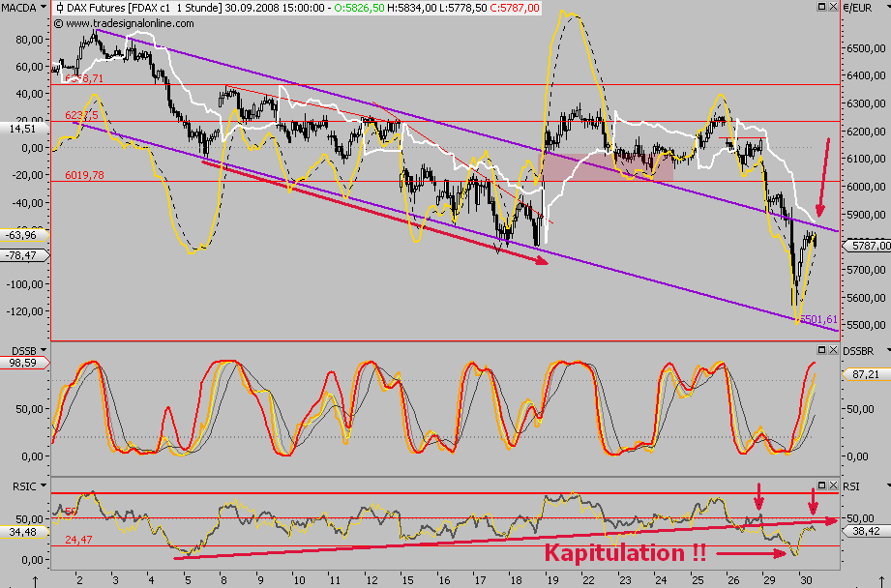The height and width of the screenshot is (588, 891).
Task: Close the RSI indicator pane
Action: pyautogui.click(x=833, y=485)
